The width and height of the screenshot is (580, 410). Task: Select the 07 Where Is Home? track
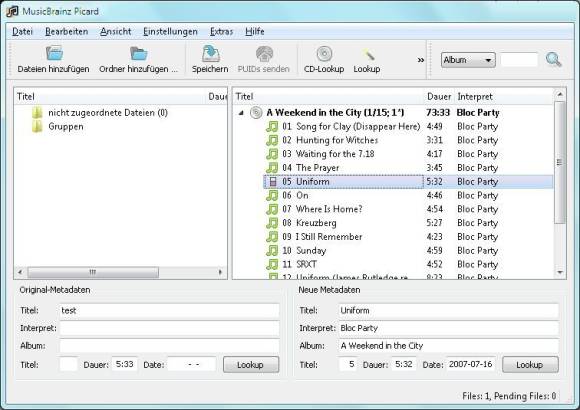click(408, 209)
